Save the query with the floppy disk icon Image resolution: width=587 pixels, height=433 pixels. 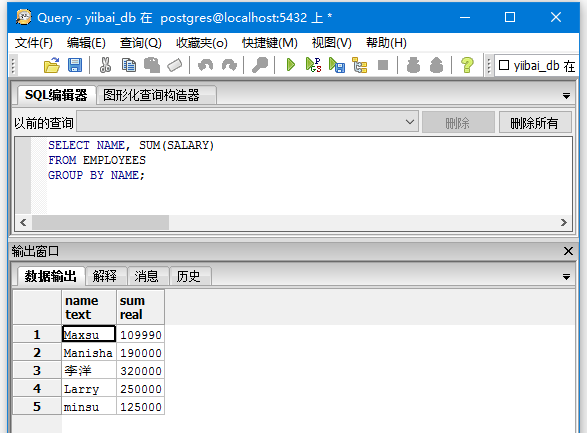tap(75, 65)
